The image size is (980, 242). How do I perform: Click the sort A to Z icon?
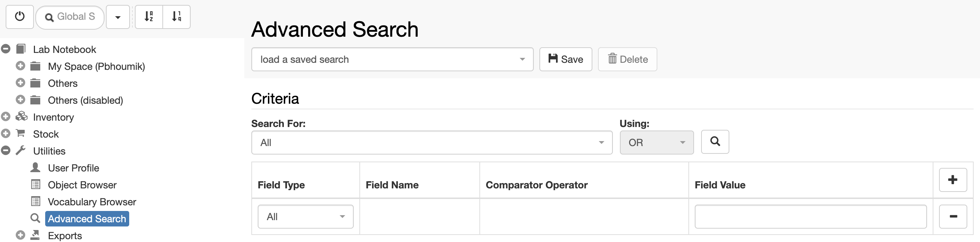click(149, 17)
